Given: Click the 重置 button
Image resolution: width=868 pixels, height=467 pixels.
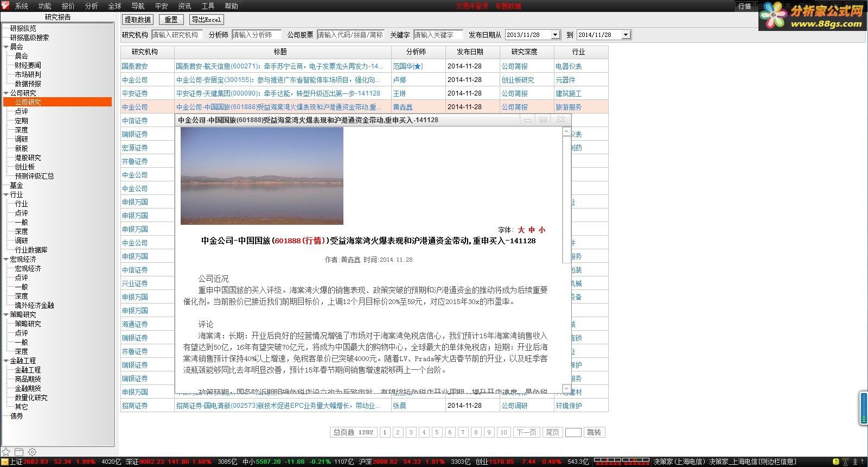Looking at the screenshot, I should tap(171, 20).
